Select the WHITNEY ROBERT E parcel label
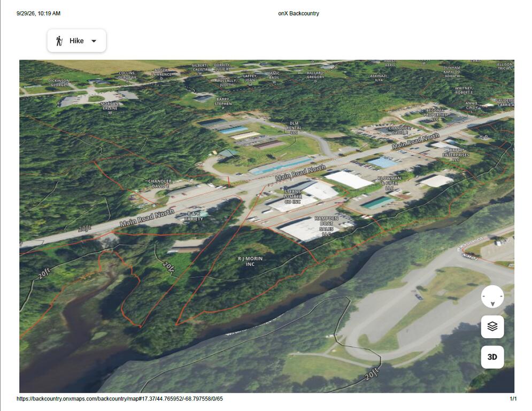The width and height of the screenshot is (532, 411). (x=464, y=90)
